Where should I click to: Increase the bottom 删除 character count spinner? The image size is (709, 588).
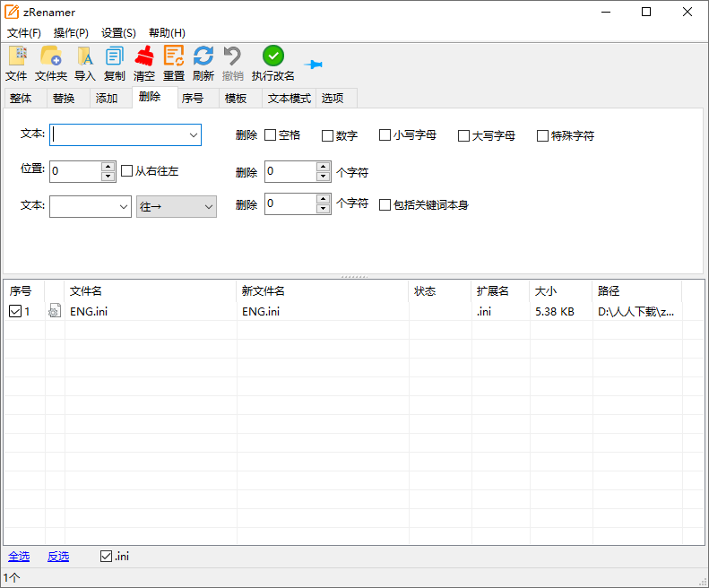point(323,199)
